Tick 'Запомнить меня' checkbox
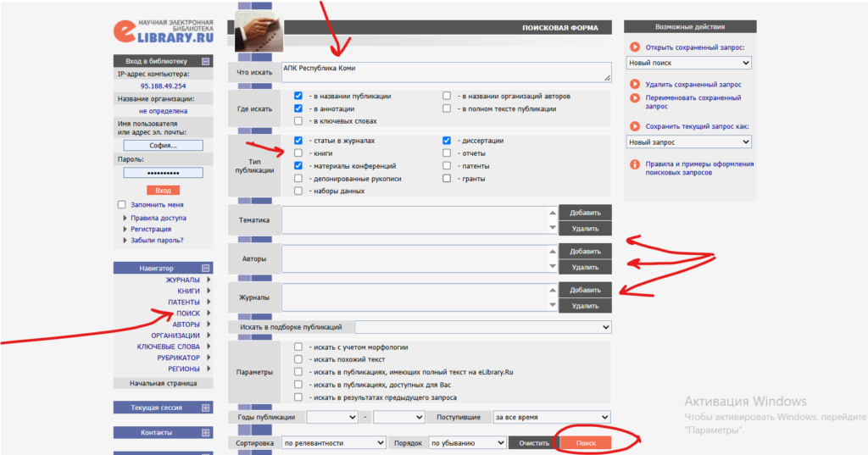The width and height of the screenshot is (868, 455). [x=122, y=205]
